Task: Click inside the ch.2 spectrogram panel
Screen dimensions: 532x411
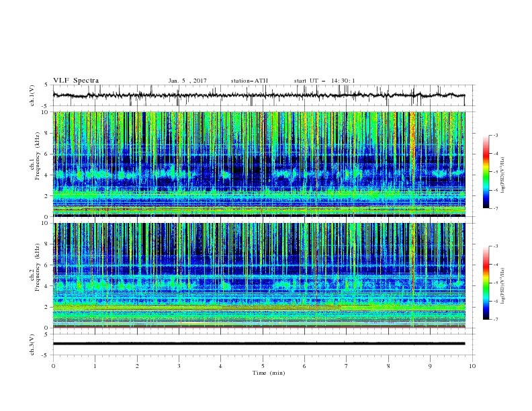Action: point(259,275)
